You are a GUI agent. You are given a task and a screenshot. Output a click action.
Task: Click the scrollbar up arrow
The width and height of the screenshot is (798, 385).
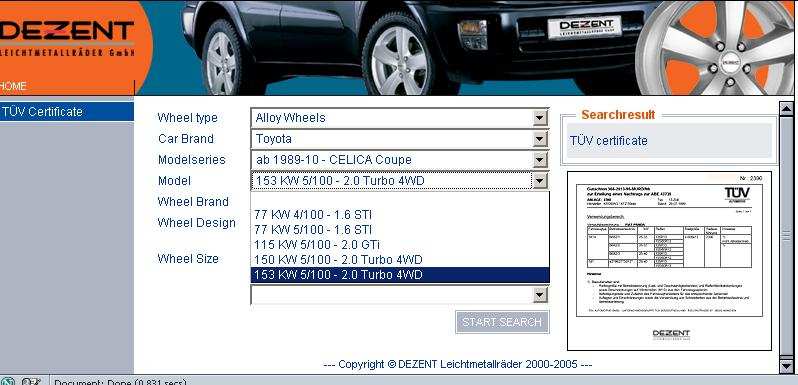(786, 108)
